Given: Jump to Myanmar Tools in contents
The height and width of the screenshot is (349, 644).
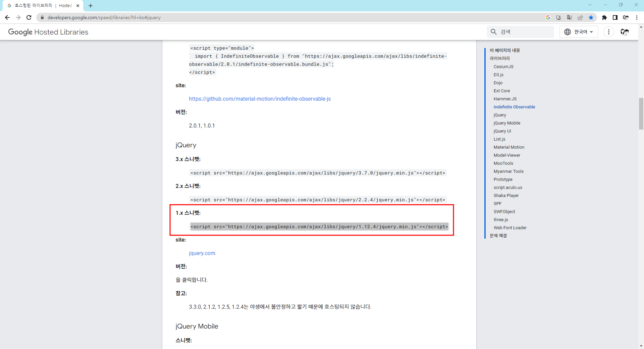Looking at the screenshot, I should click(x=508, y=171).
